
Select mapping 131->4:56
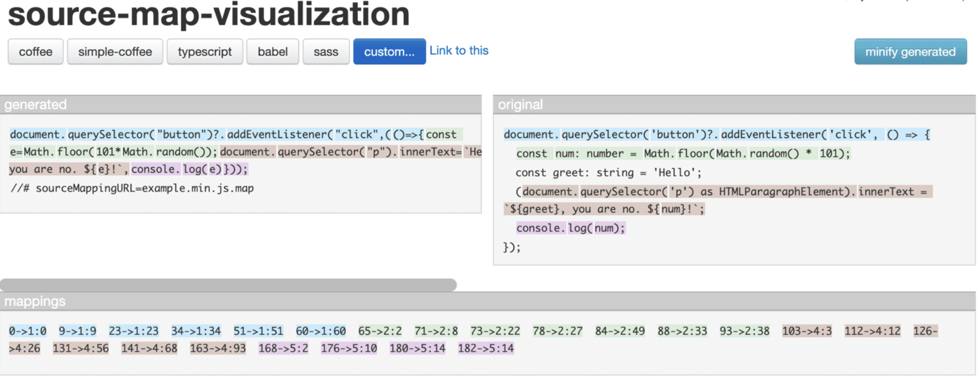pos(81,348)
